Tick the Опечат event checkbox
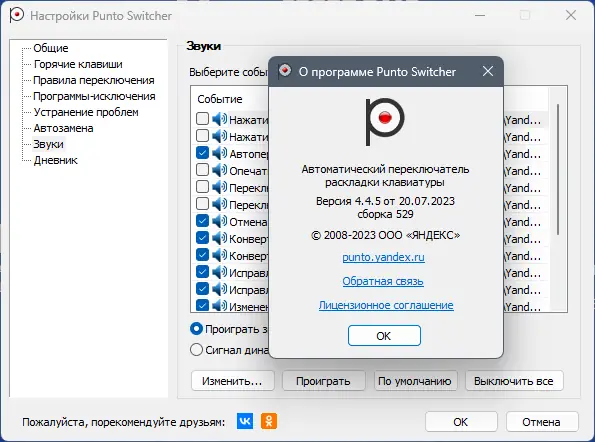The image size is (595, 442). 202,170
